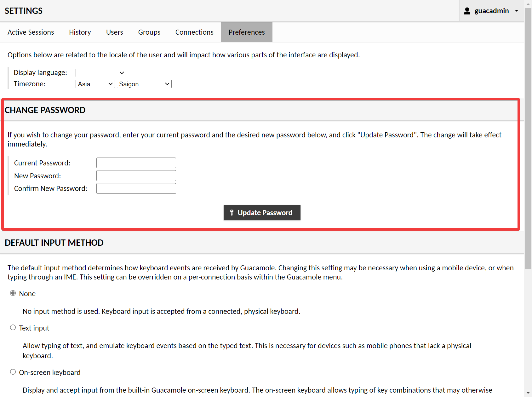Image resolution: width=532 pixels, height=397 pixels.
Task: Go to the Users tab
Action: (115, 32)
